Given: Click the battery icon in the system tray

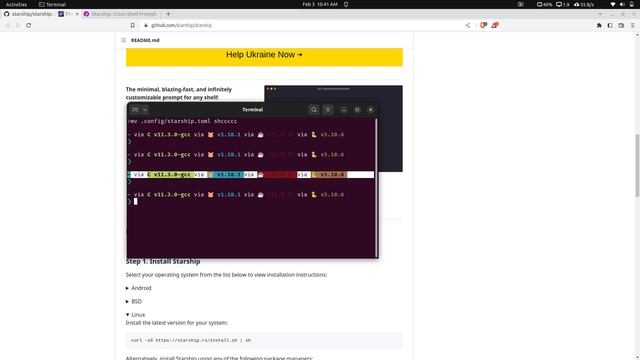Looking at the screenshot, I should (x=632, y=4).
